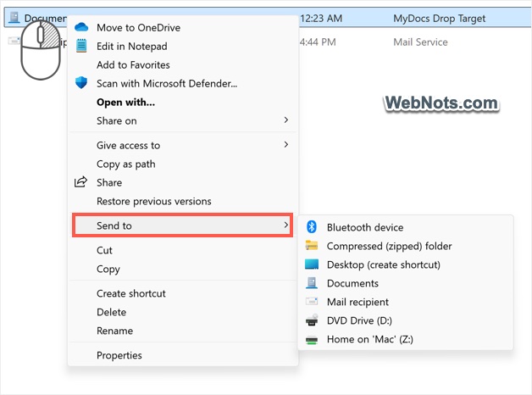Click the Desktop shortcut icon
The image size is (532, 395).
coord(312,264)
